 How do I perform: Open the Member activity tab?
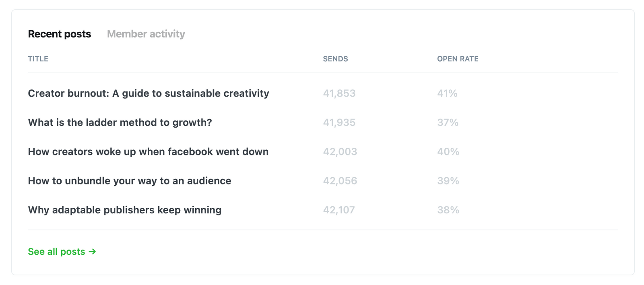[x=146, y=34]
